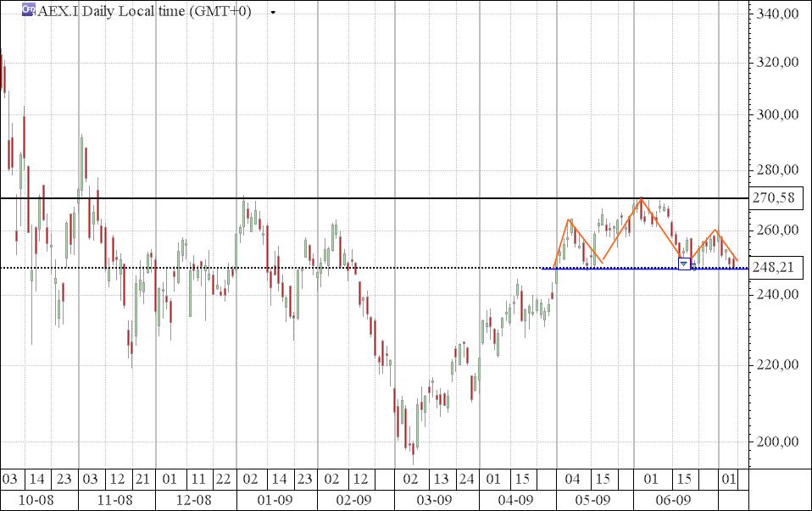Click the 06-09 month label
Image resolution: width=812 pixels, height=511 pixels.
[x=673, y=501]
